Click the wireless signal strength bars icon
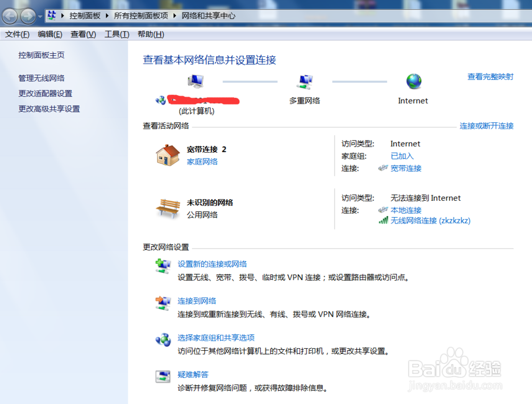The image size is (532, 404). coord(384,220)
